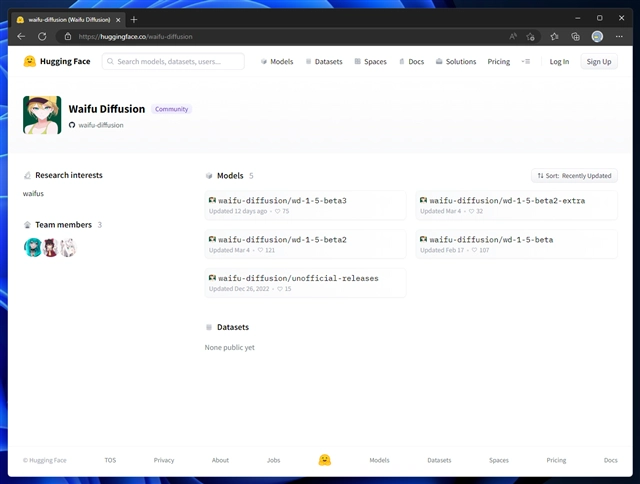Image resolution: width=640 pixels, height=484 pixels.
Task: Minimize the browser window
Action: coord(578,18)
